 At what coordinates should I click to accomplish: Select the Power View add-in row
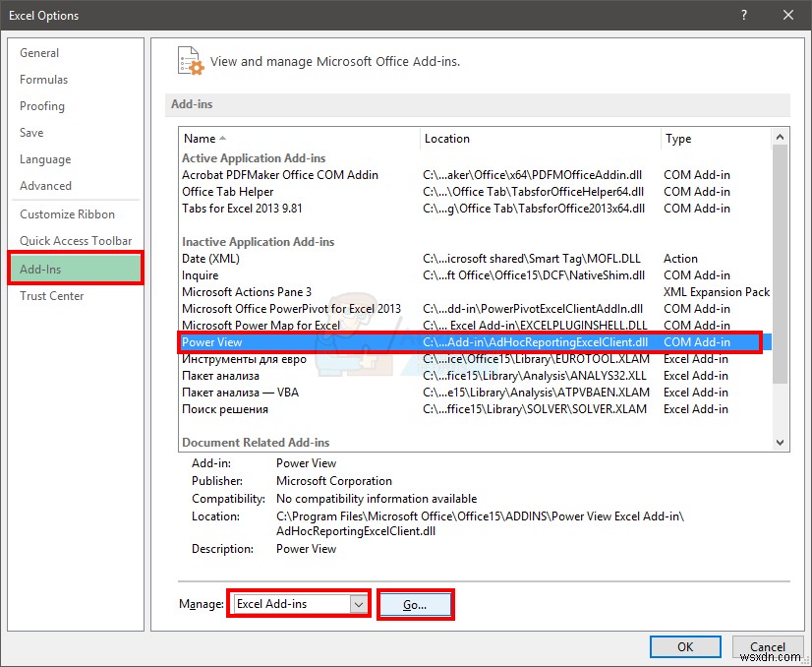475,342
